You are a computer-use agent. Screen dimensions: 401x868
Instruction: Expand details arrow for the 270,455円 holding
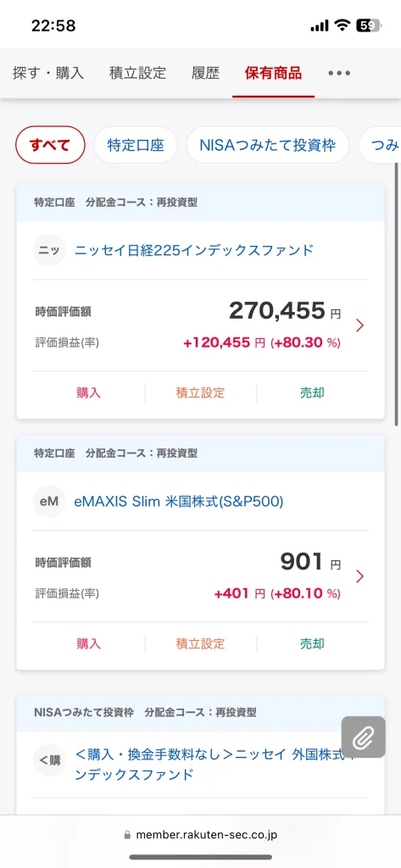[360, 325]
